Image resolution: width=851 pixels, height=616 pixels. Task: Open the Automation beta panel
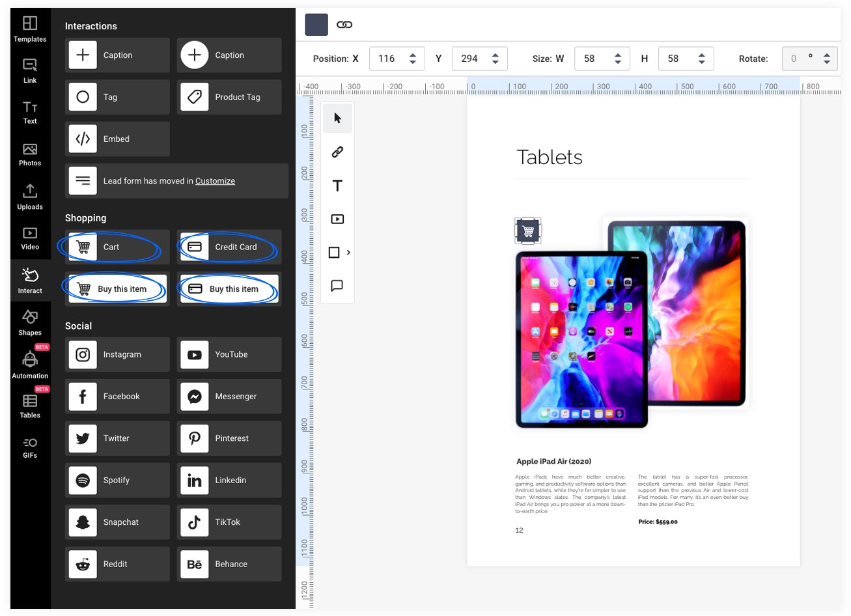point(30,365)
